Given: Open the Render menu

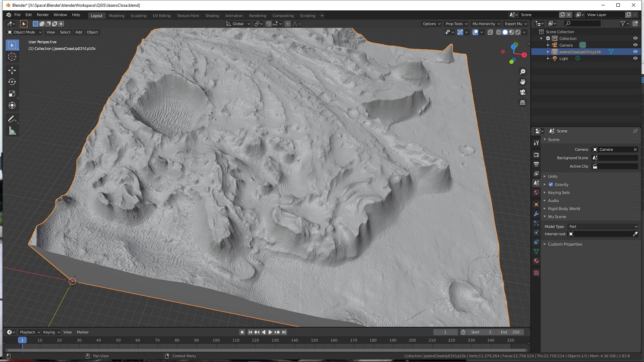Looking at the screenshot, I should point(43,15).
